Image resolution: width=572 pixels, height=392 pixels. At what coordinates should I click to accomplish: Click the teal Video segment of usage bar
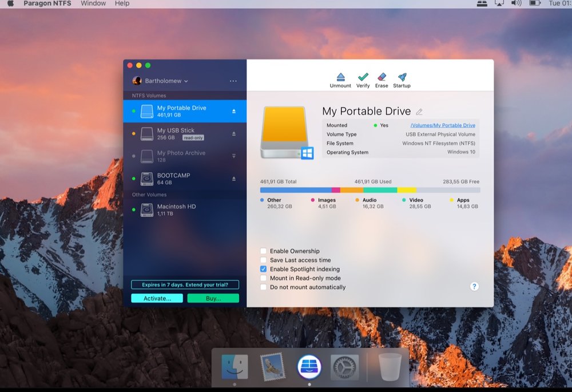coord(380,190)
